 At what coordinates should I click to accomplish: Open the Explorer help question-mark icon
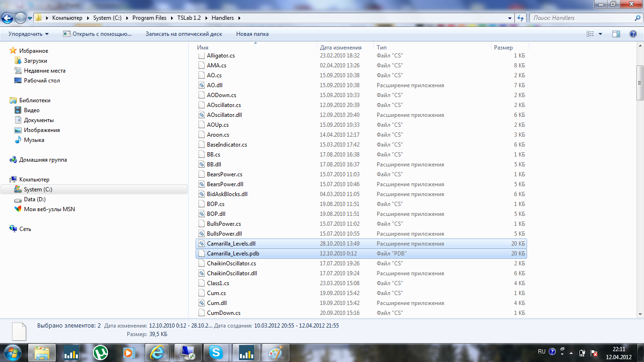point(633,34)
